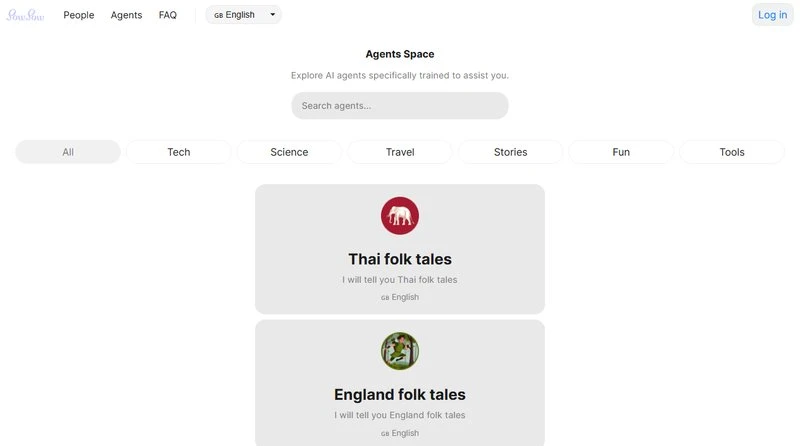Focus the Search agents input field

(x=400, y=105)
